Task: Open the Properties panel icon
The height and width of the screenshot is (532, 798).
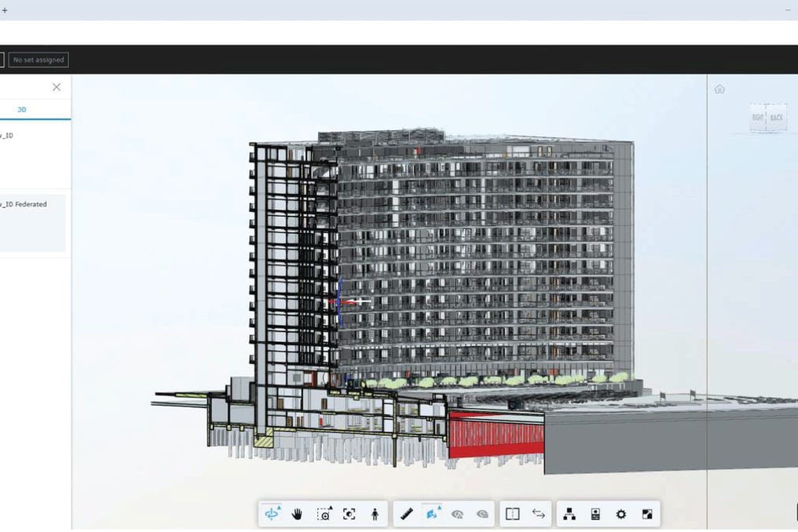Action: pos(595,514)
